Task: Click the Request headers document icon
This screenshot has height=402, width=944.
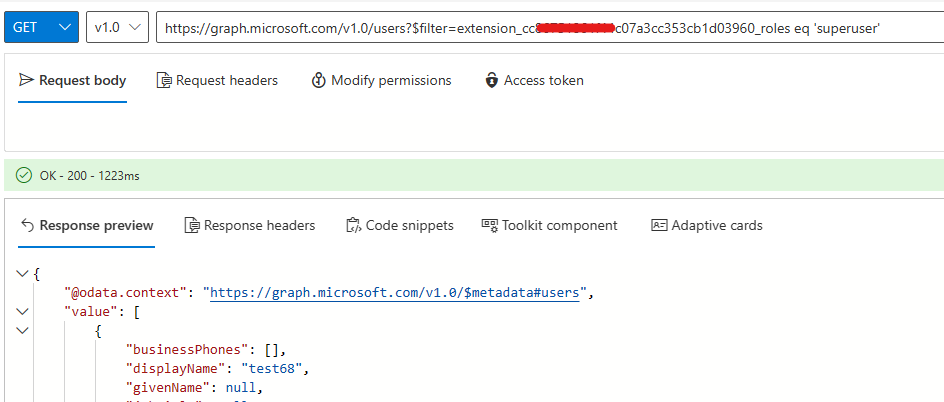Action: [x=164, y=81]
